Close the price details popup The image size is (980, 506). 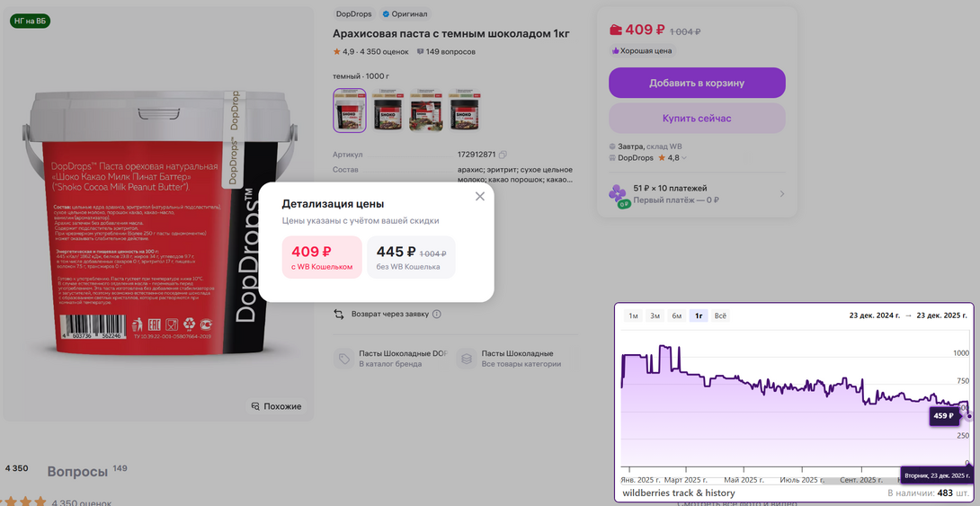coord(480,196)
